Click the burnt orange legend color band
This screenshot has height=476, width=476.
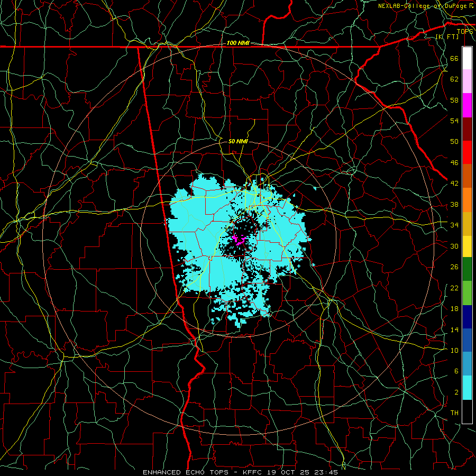point(467,176)
